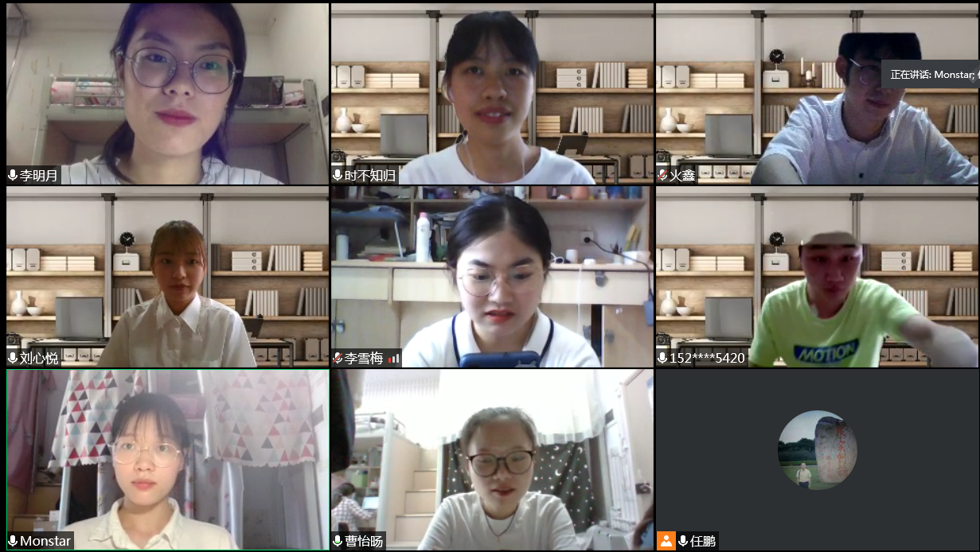Click the microphone icon beside 任鹏
Screen dimensions: 980x552
[683, 542]
